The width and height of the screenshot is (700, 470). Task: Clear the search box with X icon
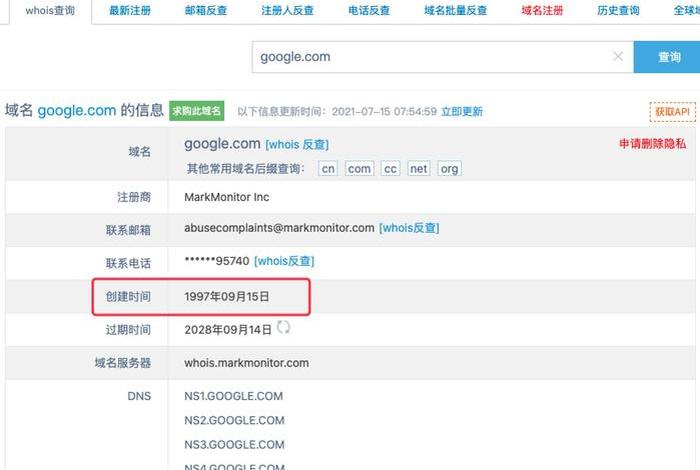pos(618,56)
